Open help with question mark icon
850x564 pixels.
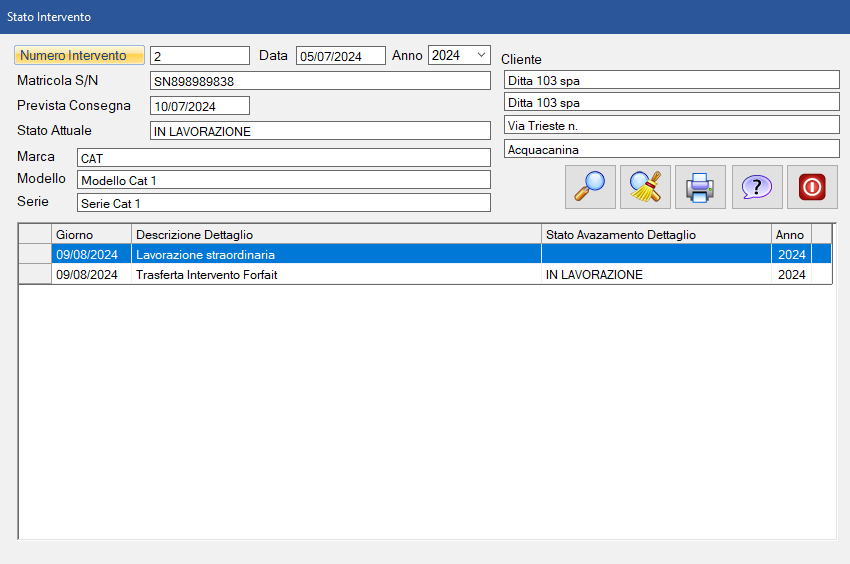click(757, 187)
